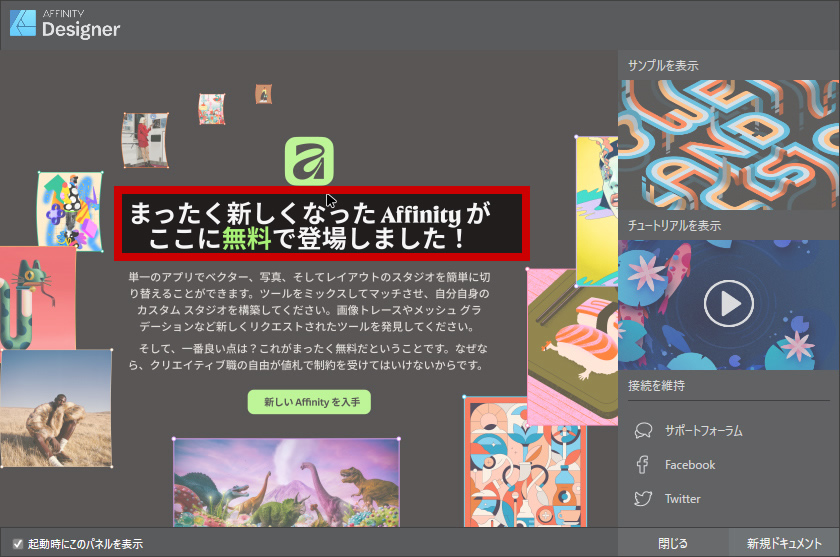This screenshot has width=840, height=557.
Task: Click the dinosaur landscape artwork
Action: 287,483
